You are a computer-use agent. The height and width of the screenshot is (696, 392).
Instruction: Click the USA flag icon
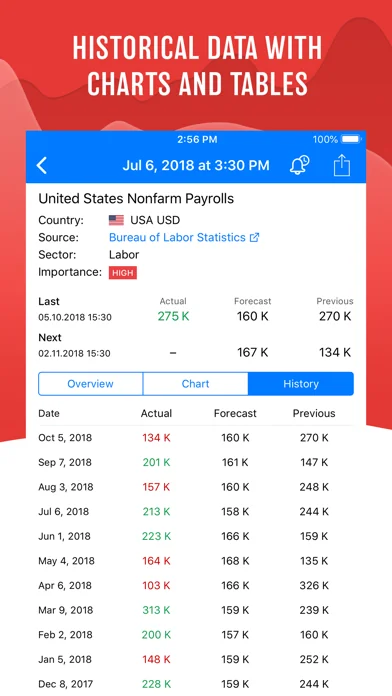116,220
